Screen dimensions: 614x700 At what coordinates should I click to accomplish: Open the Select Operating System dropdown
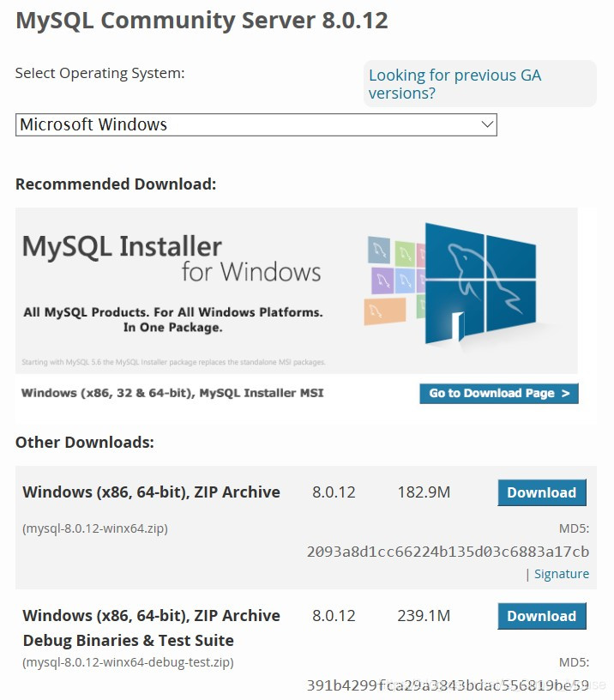256,124
